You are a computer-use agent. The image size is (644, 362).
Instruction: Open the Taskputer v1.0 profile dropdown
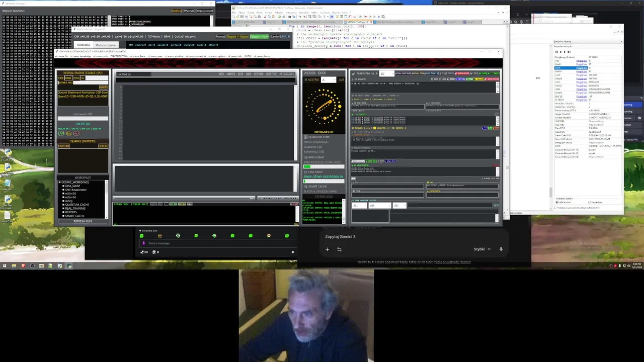(x=386, y=73)
